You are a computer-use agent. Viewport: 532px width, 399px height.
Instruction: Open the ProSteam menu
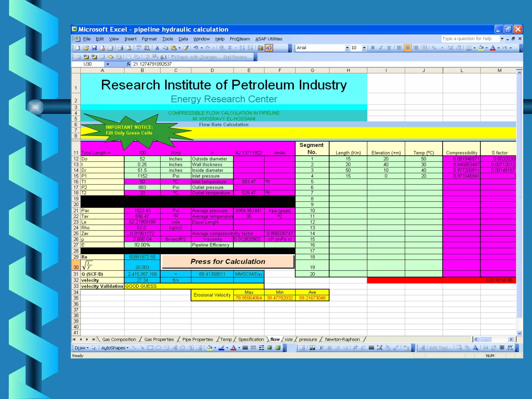tap(240, 39)
